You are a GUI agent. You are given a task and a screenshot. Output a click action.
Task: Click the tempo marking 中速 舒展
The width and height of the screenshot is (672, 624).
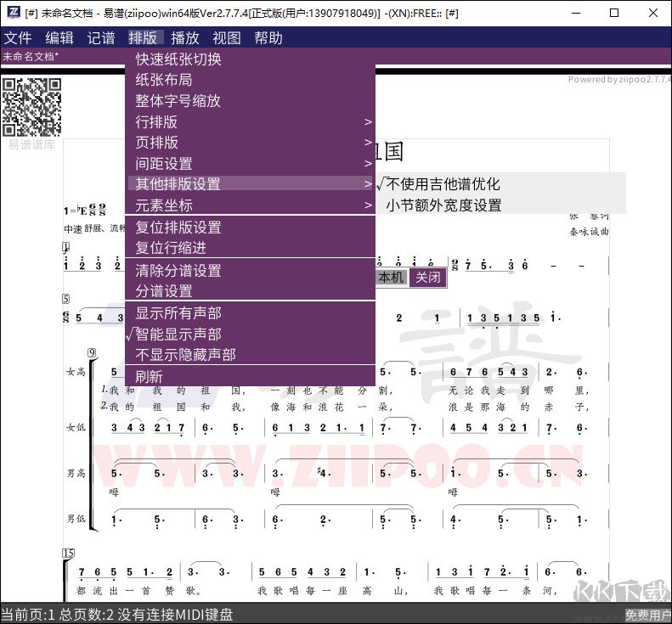click(x=93, y=228)
